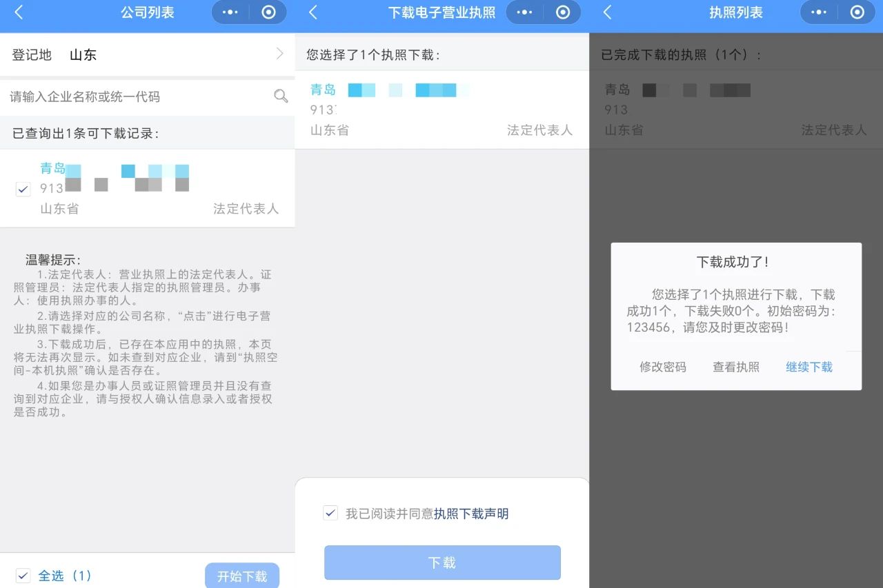Choose 查看执照 in the success dialog
The height and width of the screenshot is (588, 883).
point(736,367)
